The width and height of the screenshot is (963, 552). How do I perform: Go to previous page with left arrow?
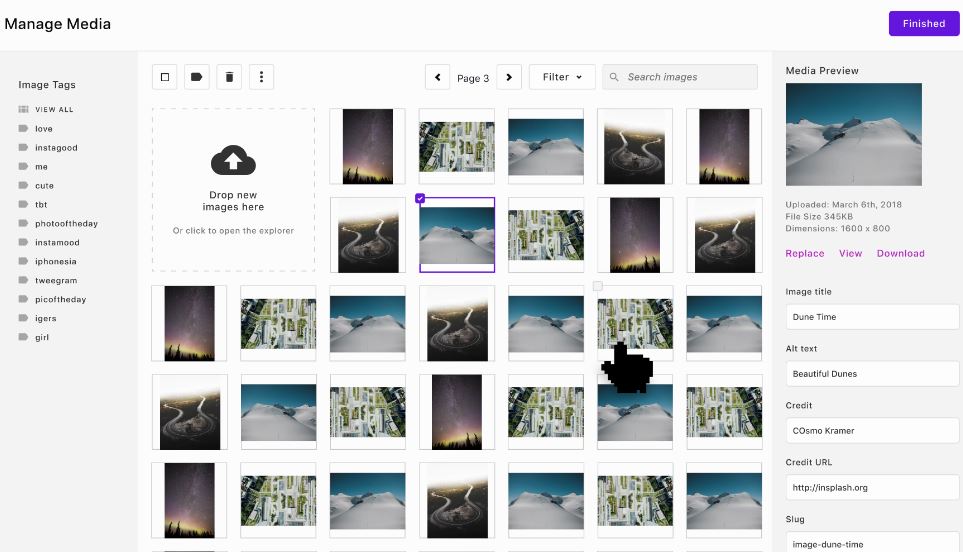coord(437,77)
